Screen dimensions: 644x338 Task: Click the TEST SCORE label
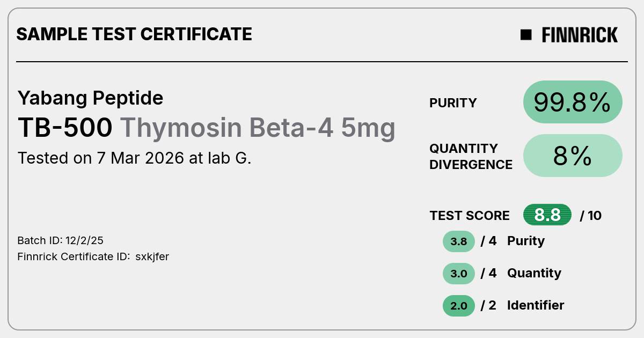tap(470, 216)
